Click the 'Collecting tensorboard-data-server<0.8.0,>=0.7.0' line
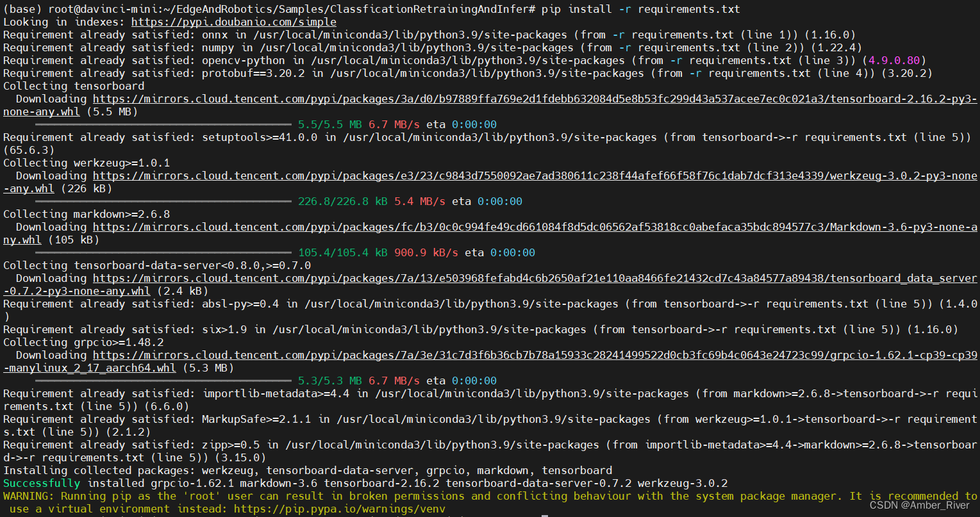Image resolution: width=980 pixels, height=517 pixels. 157,265
